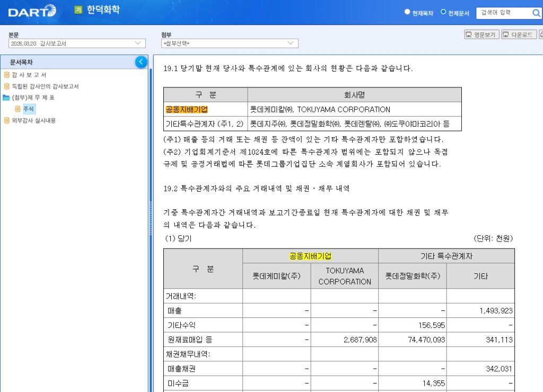
Task: Click the 채권채무내역: row label
Action: point(188,354)
